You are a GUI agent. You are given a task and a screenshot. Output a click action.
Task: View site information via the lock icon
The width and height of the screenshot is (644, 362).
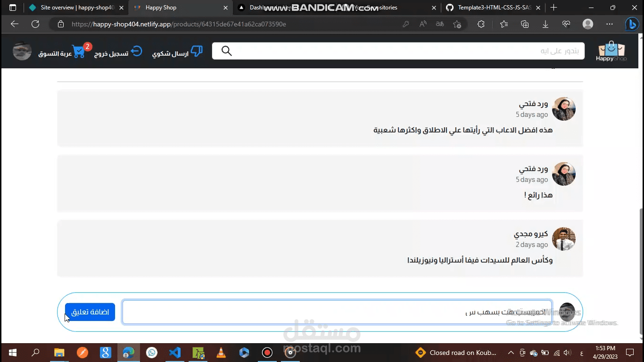(60, 24)
